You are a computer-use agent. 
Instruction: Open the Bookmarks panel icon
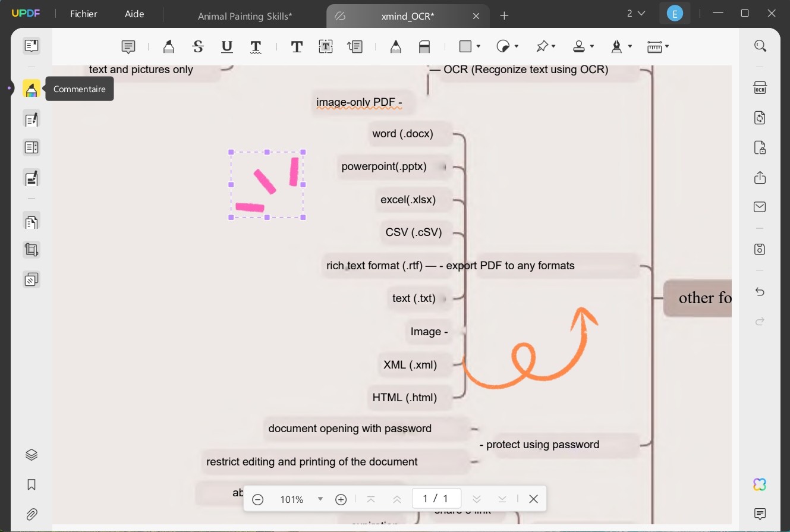[x=32, y=484]
